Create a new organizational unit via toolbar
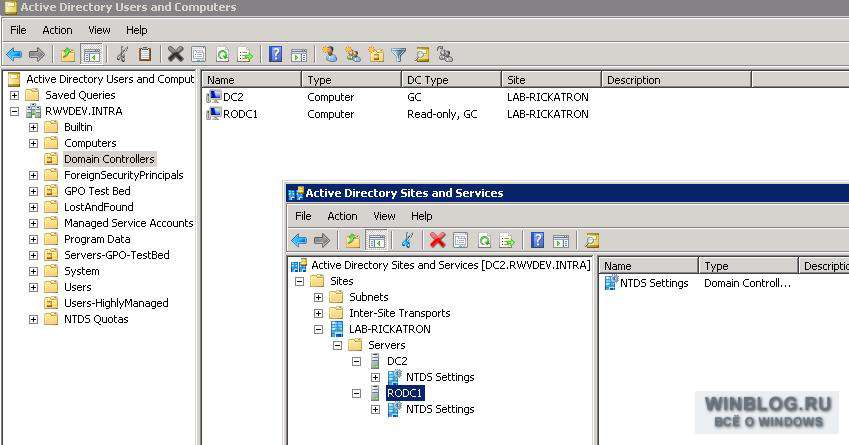 pos(376,54)
